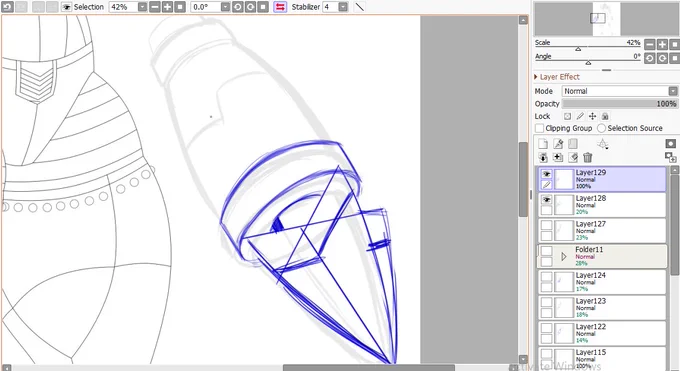Screen dimensions: 680x371
Task: Click the plus button beside the Scale slider
Action: (x=662, y=44)
